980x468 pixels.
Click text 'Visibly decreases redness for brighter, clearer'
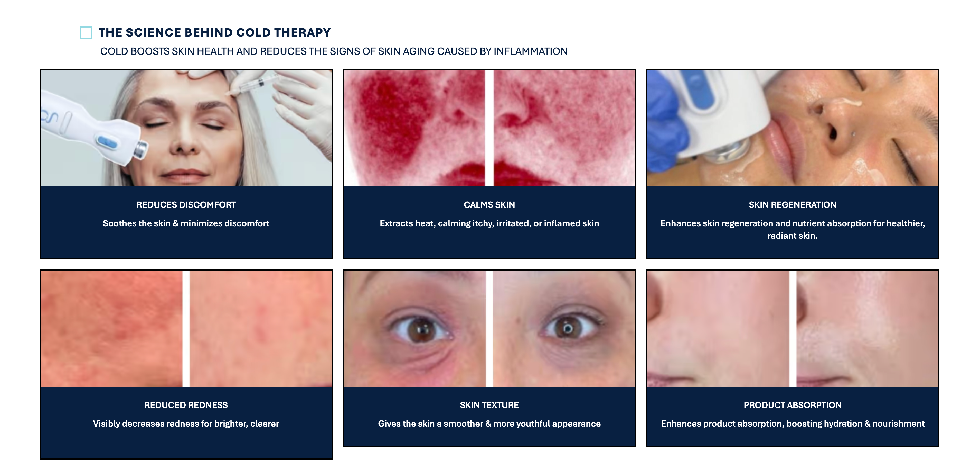point(186,424)
